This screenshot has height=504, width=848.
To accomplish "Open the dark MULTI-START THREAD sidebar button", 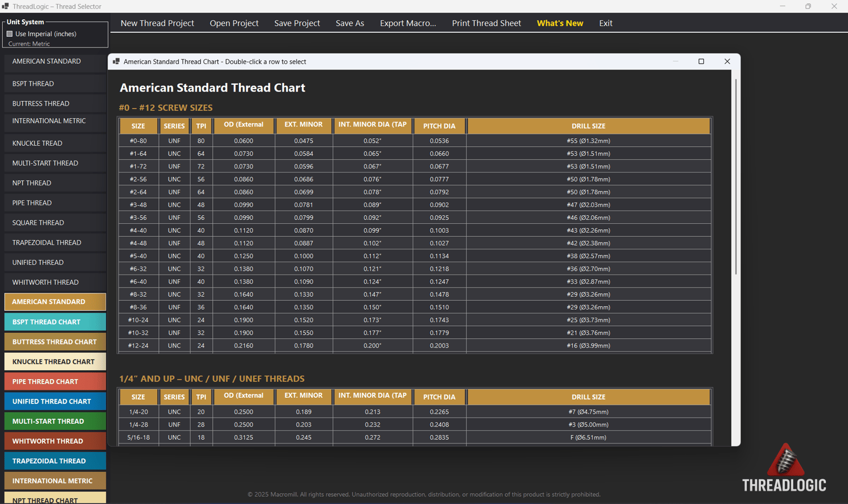I will point(55,163).
